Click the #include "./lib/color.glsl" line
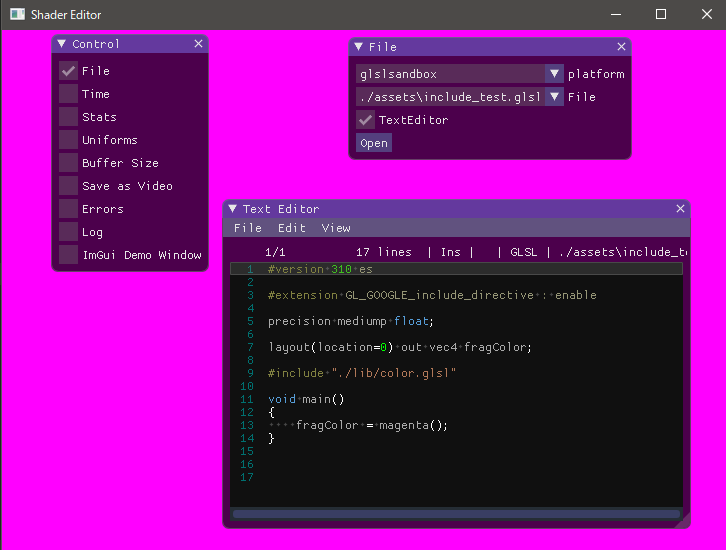Viewport: 726px width, 550px height. coord(362,373)
